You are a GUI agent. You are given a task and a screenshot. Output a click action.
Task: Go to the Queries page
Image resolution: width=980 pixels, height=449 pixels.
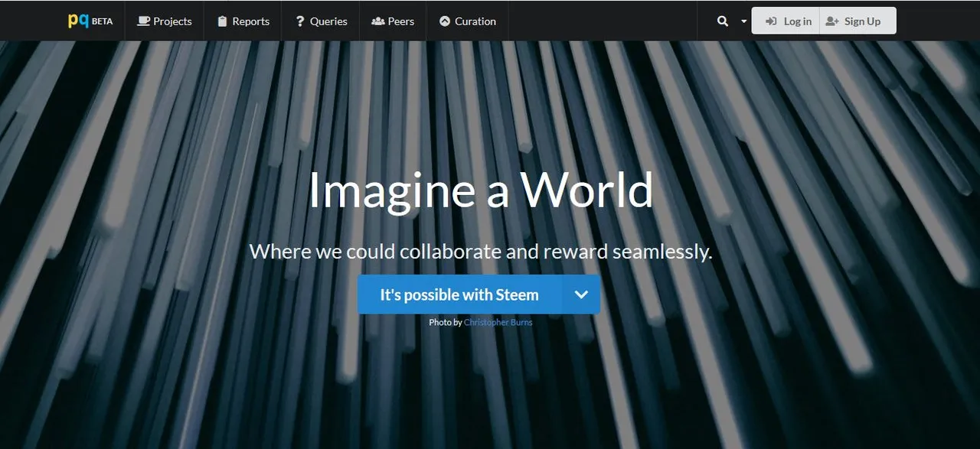click(x=321, y=21)
